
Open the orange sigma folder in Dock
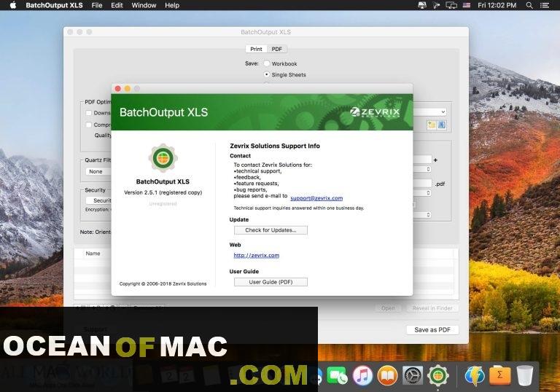tap(499, 375)
